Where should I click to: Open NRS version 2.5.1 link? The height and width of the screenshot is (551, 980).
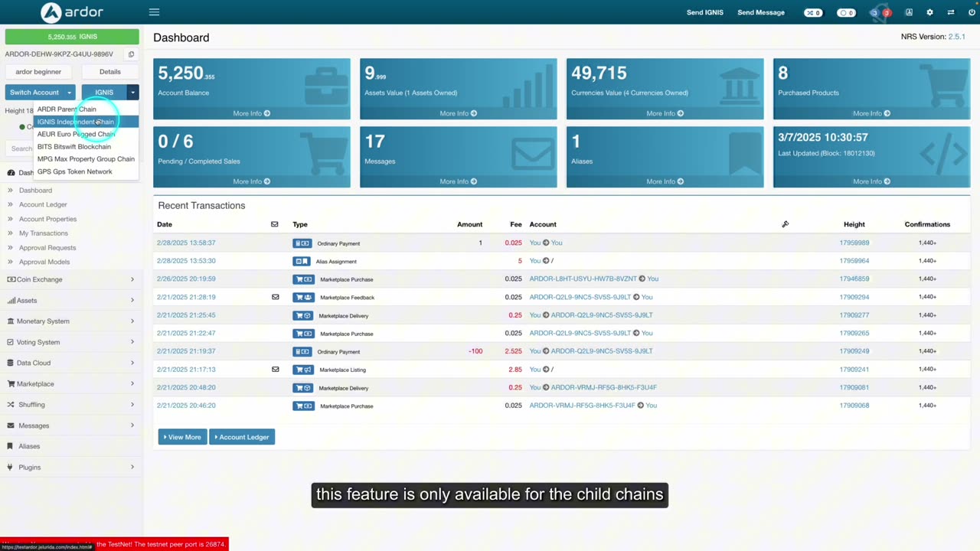(957, 37)
